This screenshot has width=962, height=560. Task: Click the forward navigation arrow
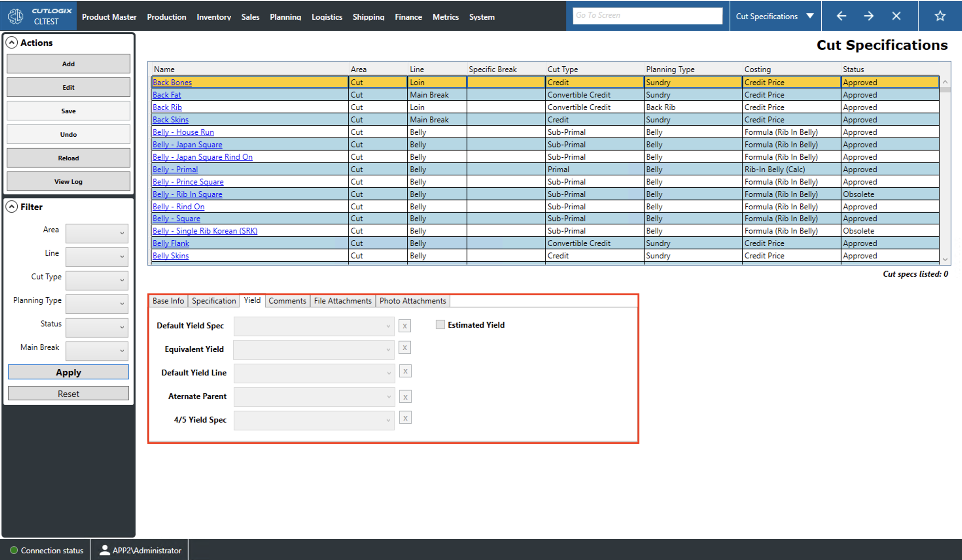pos(868,16)
